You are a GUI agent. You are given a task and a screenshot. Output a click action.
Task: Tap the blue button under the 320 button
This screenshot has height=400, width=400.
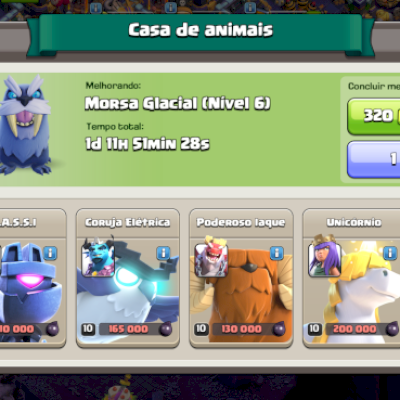click(374, 160)
